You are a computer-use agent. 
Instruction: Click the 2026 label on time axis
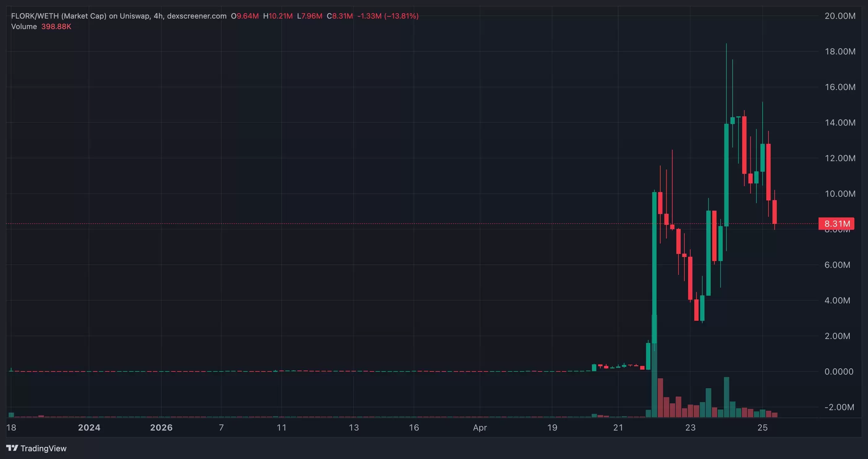(161, 428)
